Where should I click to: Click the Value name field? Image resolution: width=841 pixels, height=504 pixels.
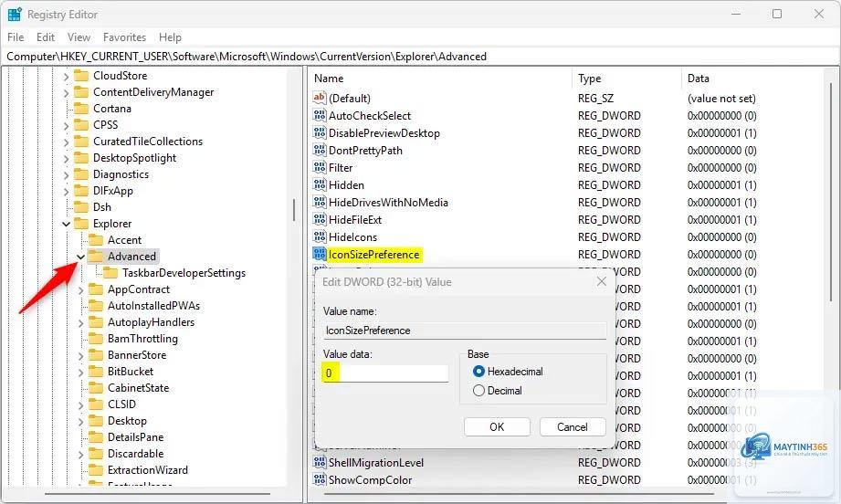click(465, 331)
